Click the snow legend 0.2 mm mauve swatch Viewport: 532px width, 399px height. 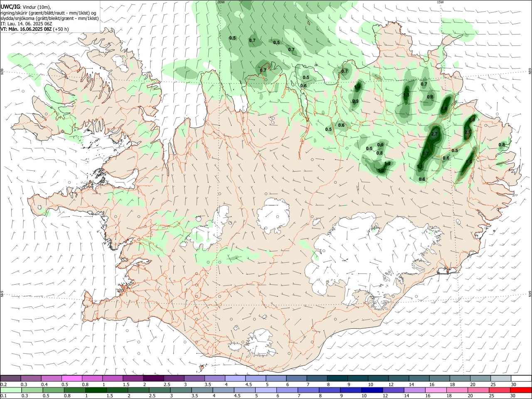coord(10,378)
